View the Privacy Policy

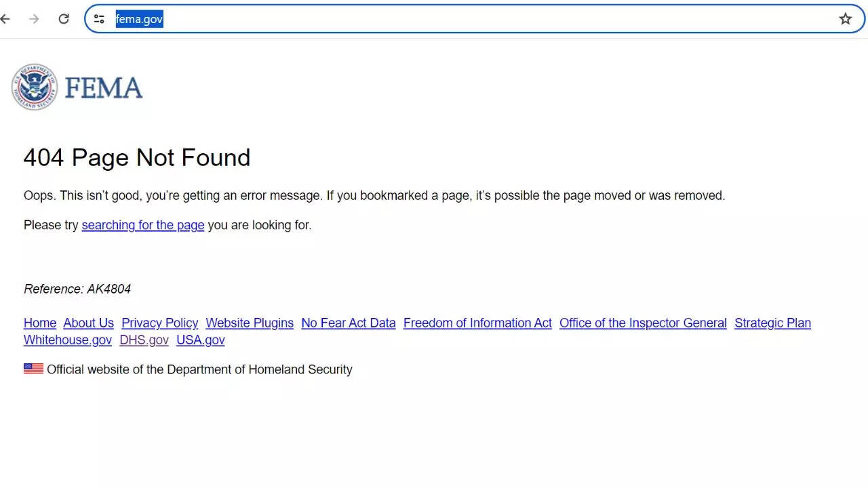[x=159, y=323]
